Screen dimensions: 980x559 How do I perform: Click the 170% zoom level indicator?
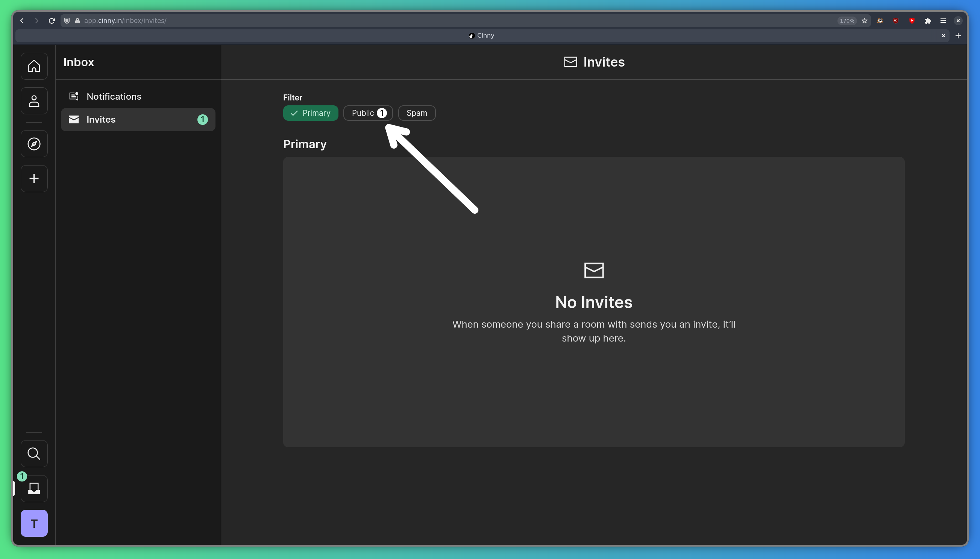click(x=847, y=21)
